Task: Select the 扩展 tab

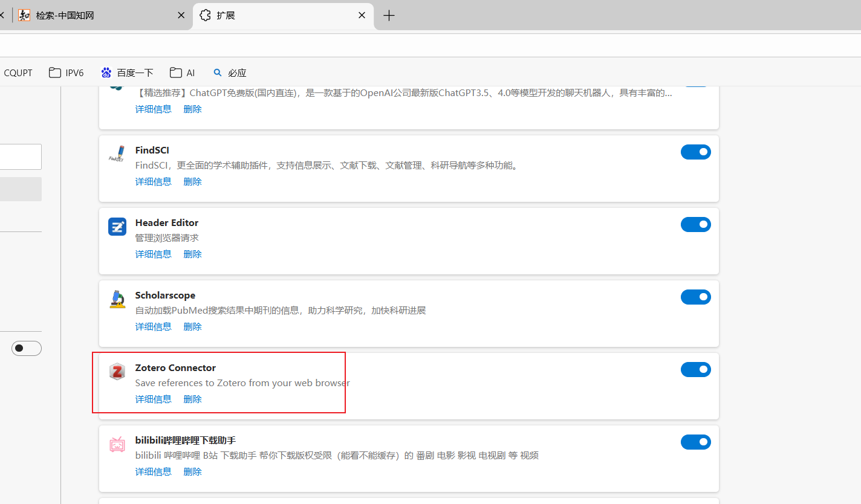Action: tap(284, 15)
